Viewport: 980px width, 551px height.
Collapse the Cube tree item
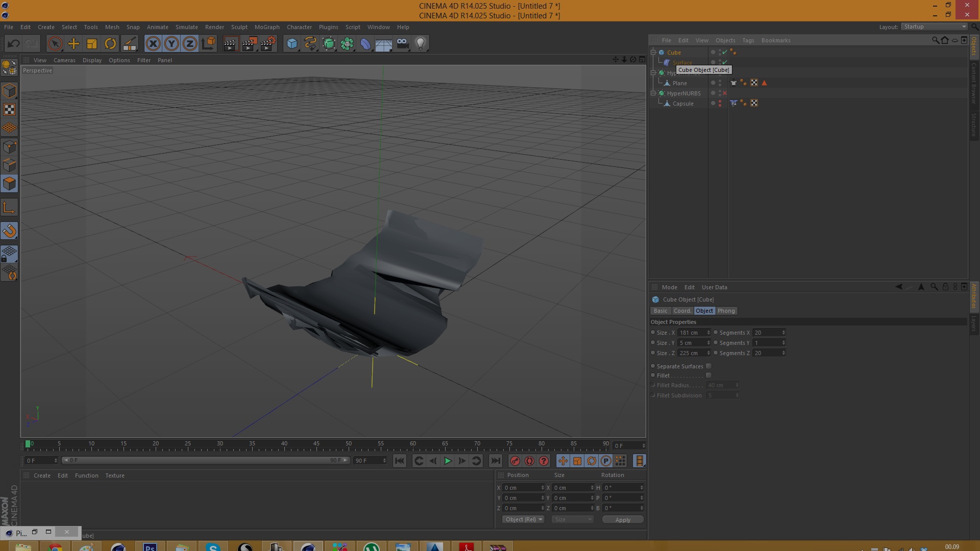(x=653, y=52)
